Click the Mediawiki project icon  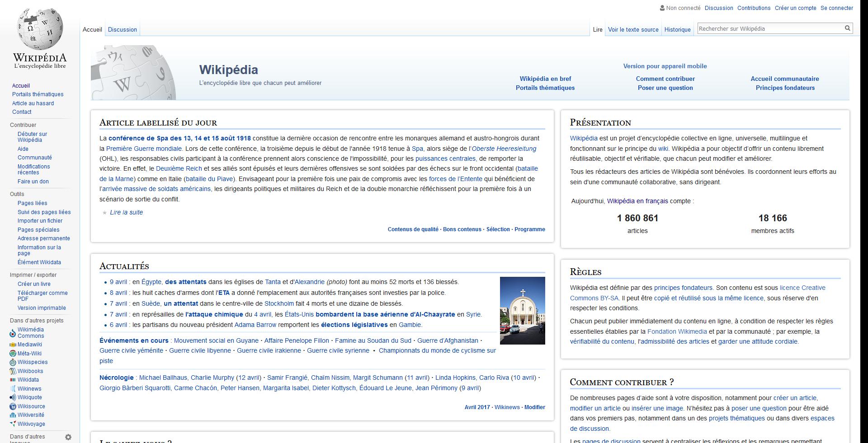[x=13, y=345]
